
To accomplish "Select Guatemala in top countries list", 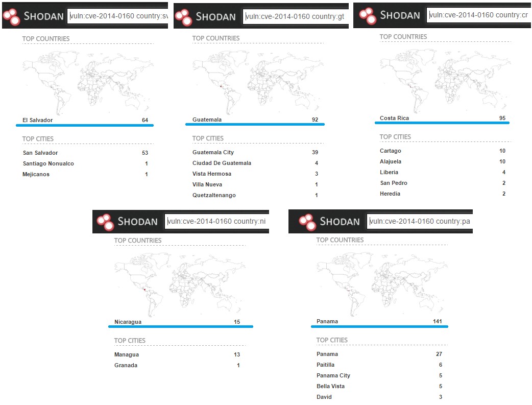I will pos(207,120).
